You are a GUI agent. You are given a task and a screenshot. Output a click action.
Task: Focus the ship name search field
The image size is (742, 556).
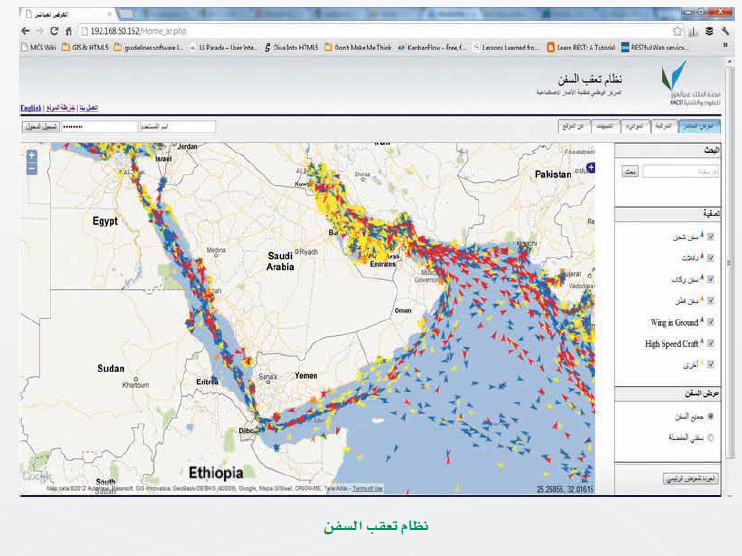point(680,171)
